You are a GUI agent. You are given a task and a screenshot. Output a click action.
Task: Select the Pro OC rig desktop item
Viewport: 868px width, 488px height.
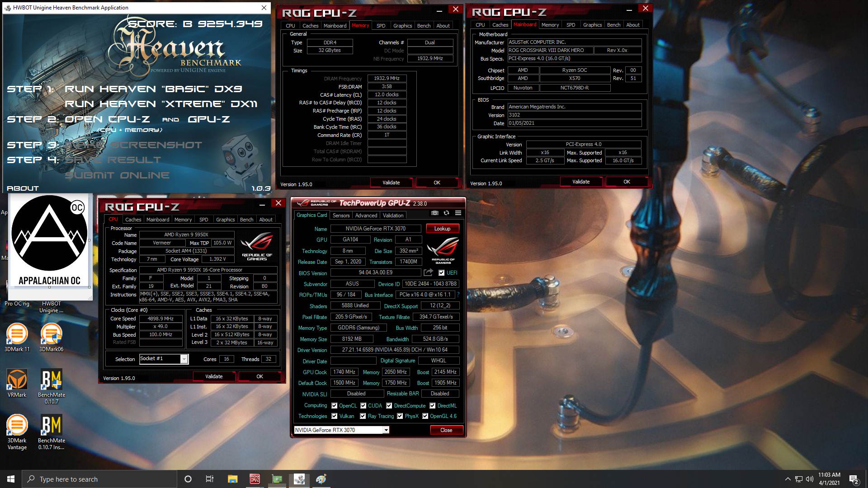[17, 304]
